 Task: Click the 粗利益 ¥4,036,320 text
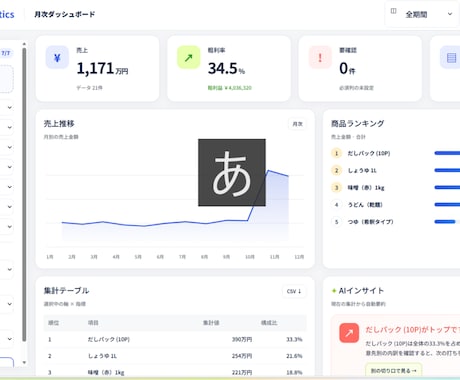click(x=230, y=88)
